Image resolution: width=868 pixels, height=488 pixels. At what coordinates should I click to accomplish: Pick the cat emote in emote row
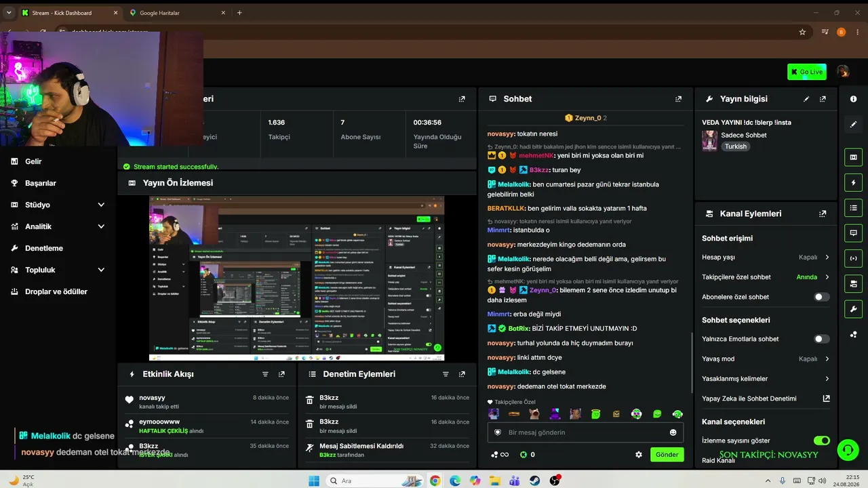pyautogui.click(x=534, y=413)
